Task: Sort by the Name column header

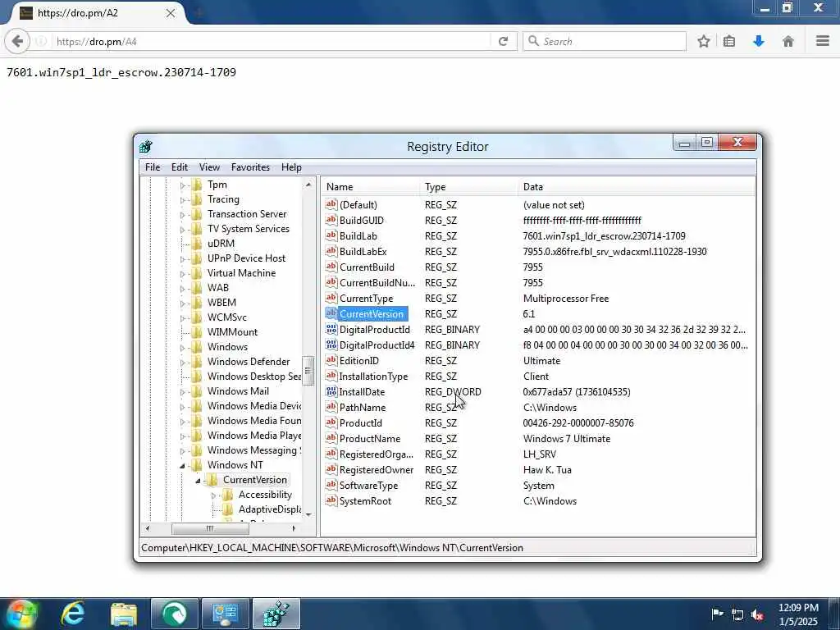Action: tap(371, 187)
